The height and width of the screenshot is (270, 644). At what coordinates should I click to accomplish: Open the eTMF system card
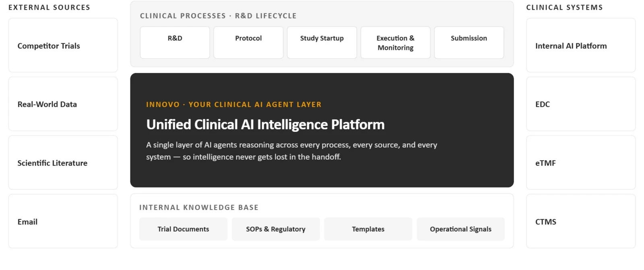[x=581, y=162]
